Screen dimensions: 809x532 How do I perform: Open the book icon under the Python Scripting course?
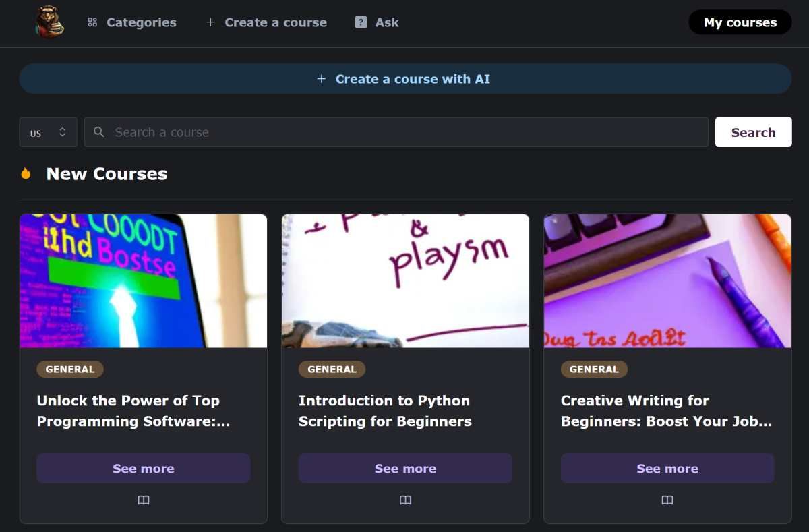tap(405, 500)
